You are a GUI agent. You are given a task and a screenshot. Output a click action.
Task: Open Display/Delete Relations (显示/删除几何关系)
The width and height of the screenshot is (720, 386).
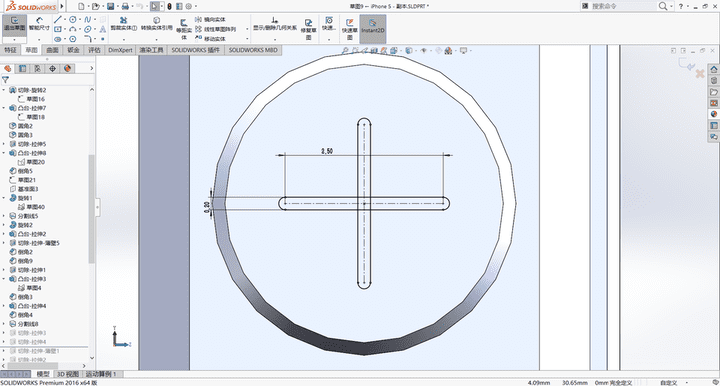[x=275, y=24]
